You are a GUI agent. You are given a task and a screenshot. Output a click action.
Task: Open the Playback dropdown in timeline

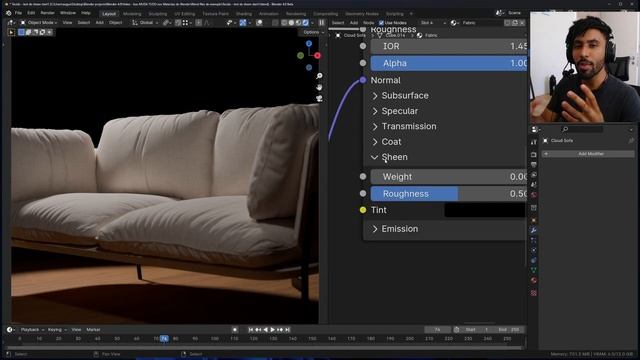tap(32, 329)
